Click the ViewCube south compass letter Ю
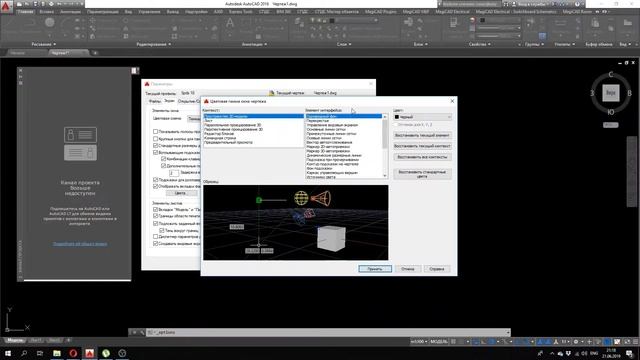The width and height of the screenshot is (640, 360). 610,112
